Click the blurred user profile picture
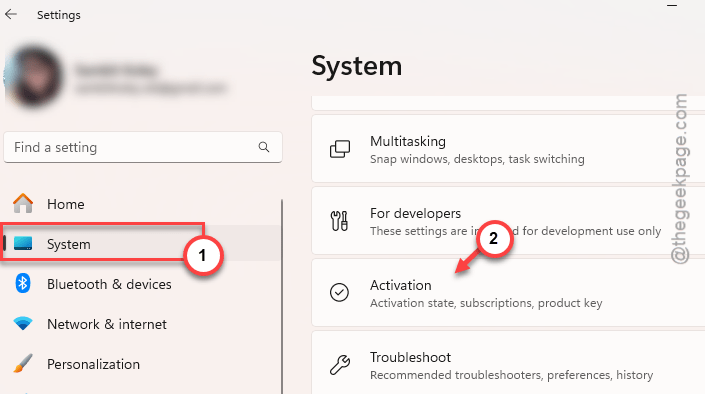705x394 pixels. 34,76
